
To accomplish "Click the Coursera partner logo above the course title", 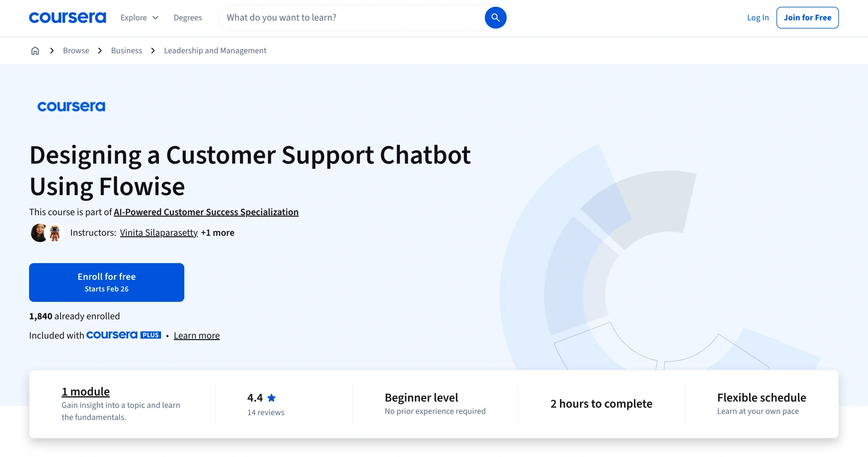I will click(x=71, y=106).
